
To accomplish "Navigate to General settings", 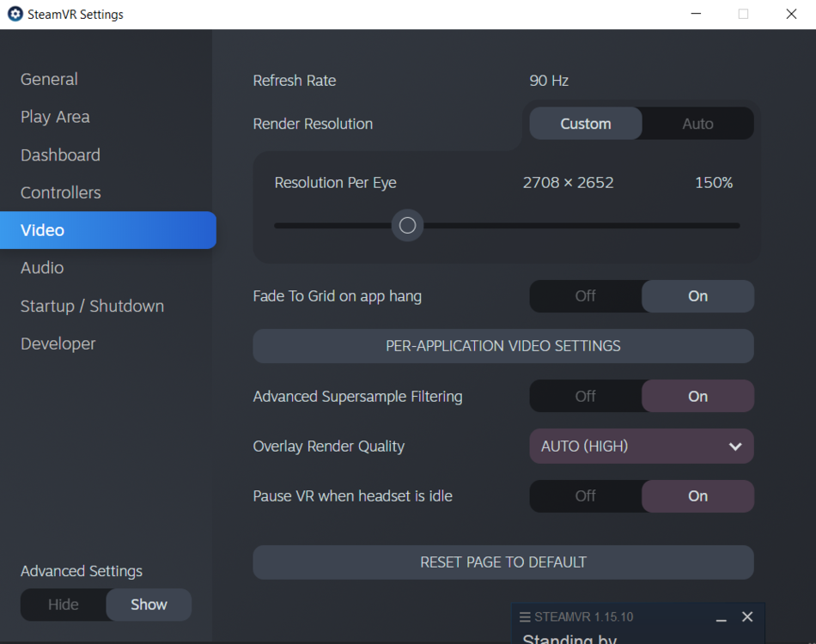I will (49, 79).
